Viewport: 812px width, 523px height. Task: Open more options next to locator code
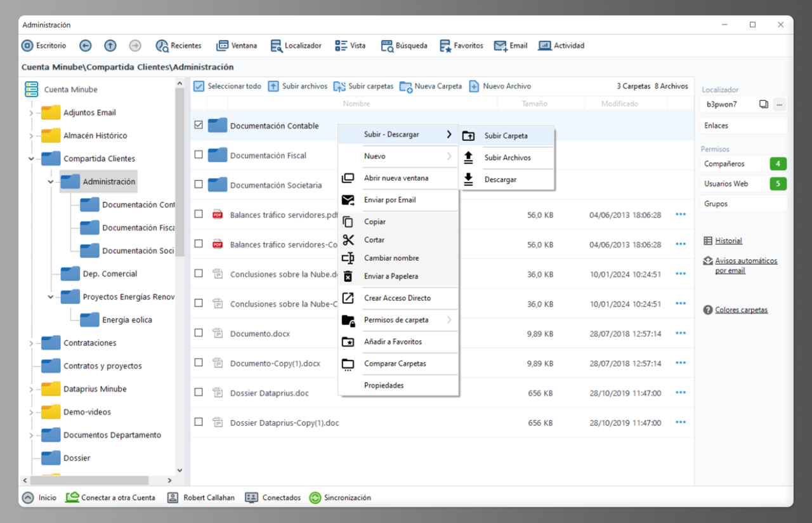pos(780,104)
